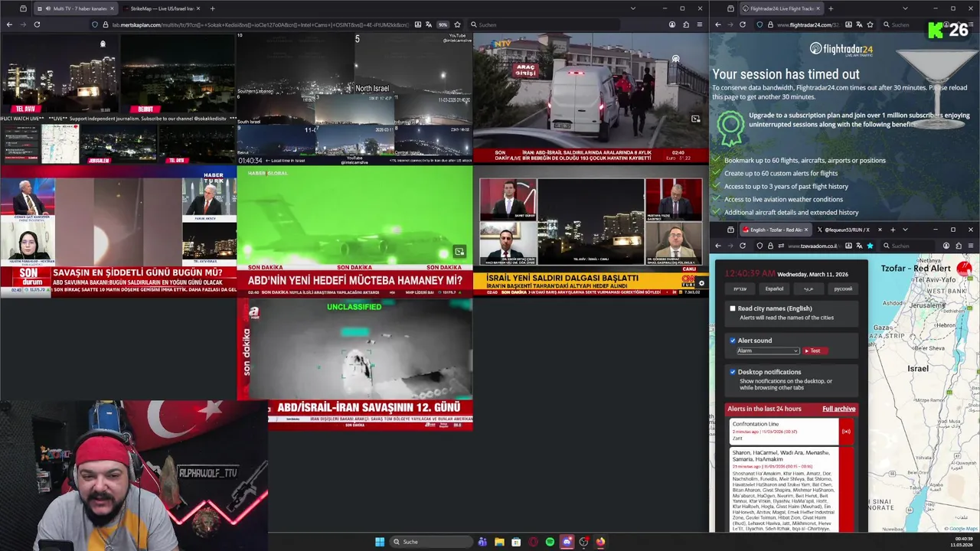Click Windows Start button on taskbar

point(380,542)
